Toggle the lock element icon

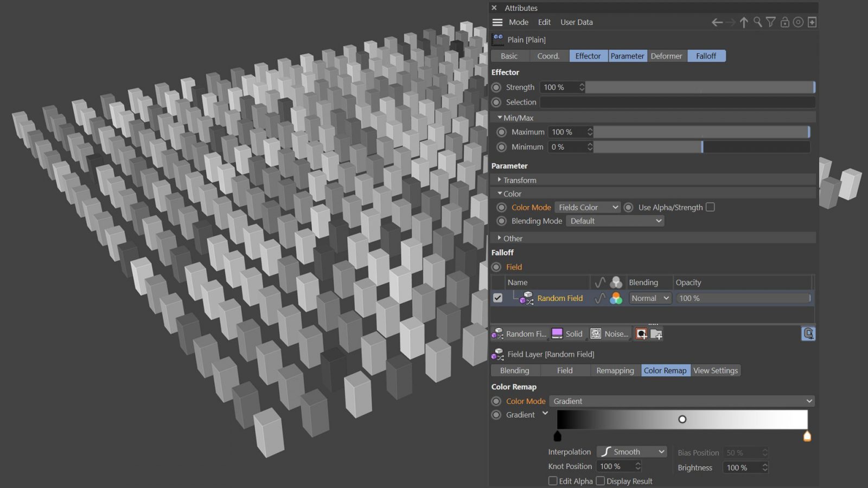784,22
